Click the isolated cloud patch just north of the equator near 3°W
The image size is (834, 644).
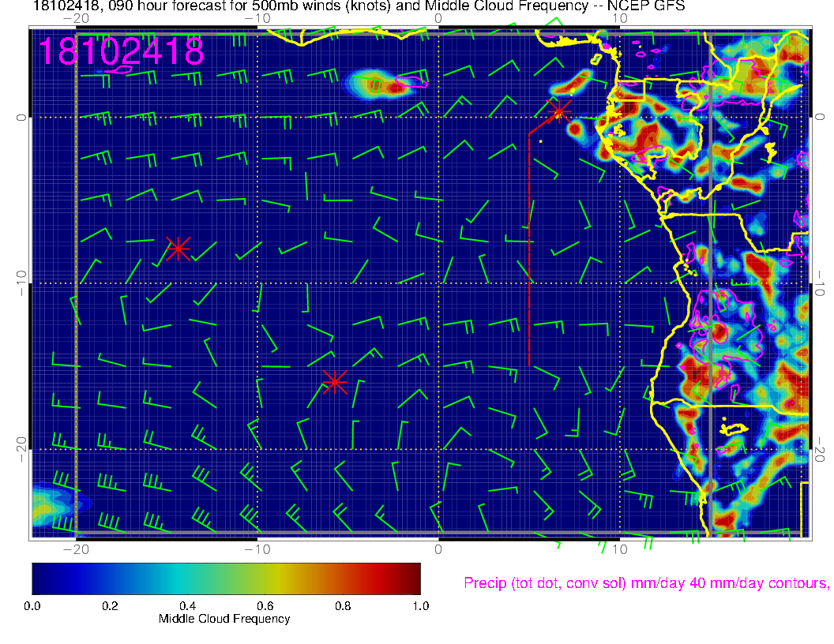point(379,84)
